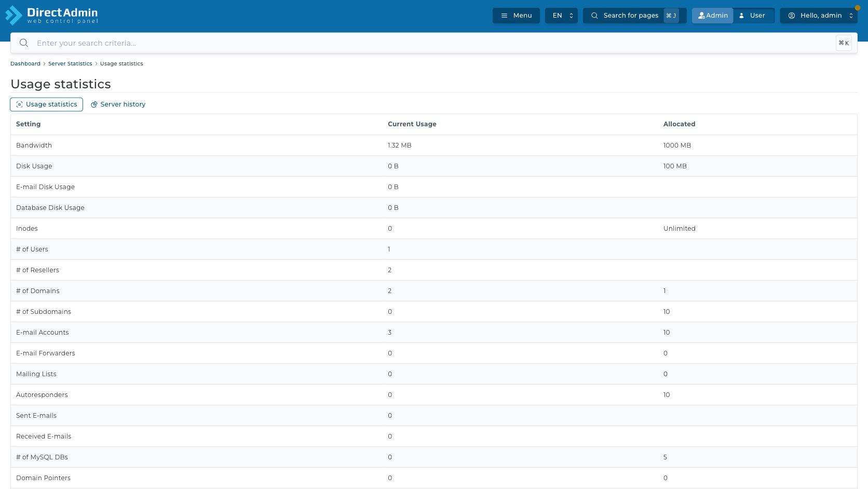Image resolution: width=868 pixels, height=489 pixels.
Task: Click the Received E-mails label
Action: [44, 437]
